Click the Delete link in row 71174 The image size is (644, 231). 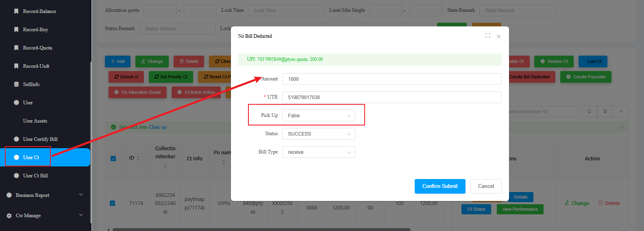[x=609, y=203]
